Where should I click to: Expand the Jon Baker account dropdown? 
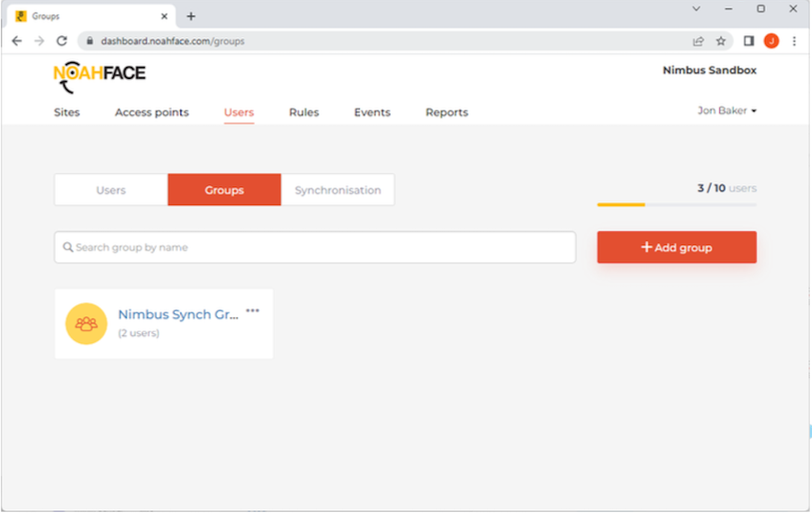727,110
